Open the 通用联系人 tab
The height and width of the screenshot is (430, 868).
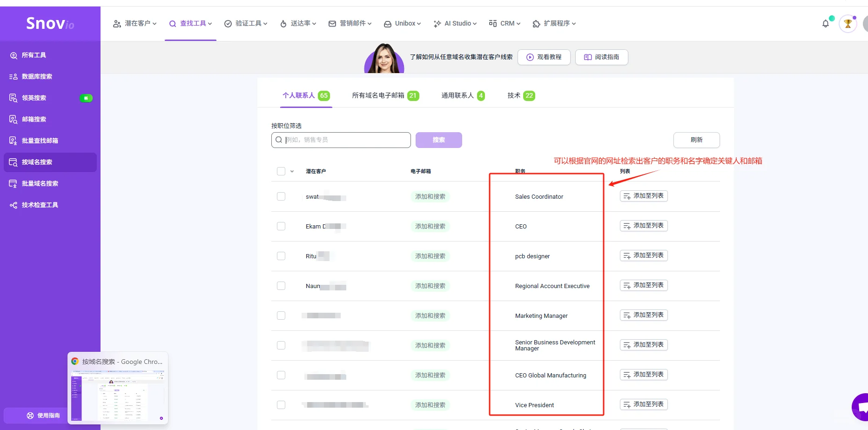tap(458, 95)
